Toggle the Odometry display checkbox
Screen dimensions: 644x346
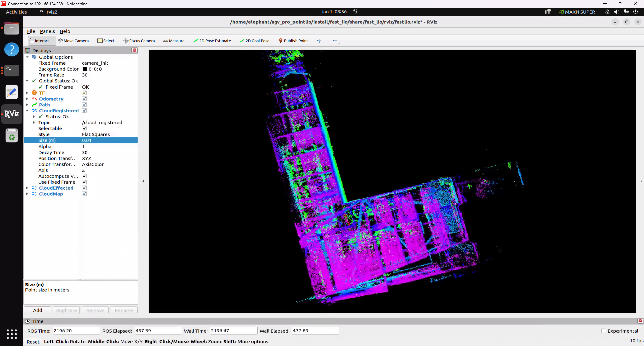(84, 99)
